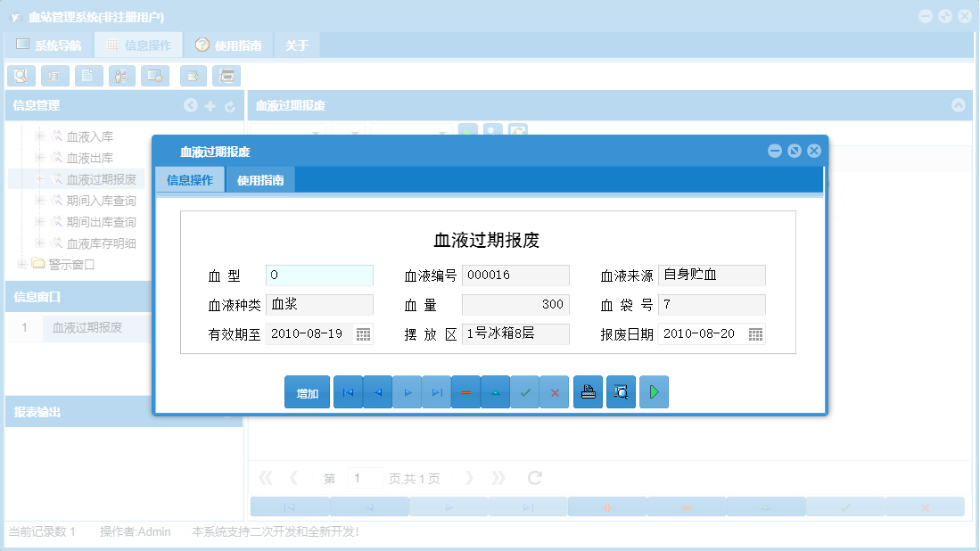Refresh the 信息管理 panel
Viewport: 980px width, 551px height.
click(230, 105)
